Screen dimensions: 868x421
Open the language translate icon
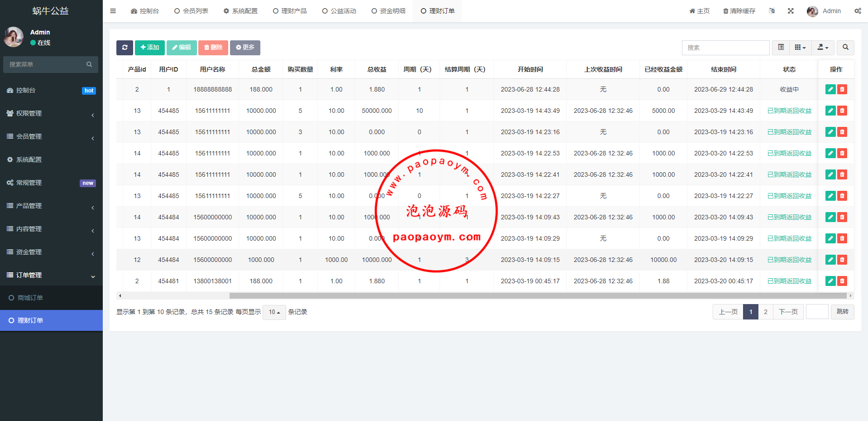click(772, 11)
